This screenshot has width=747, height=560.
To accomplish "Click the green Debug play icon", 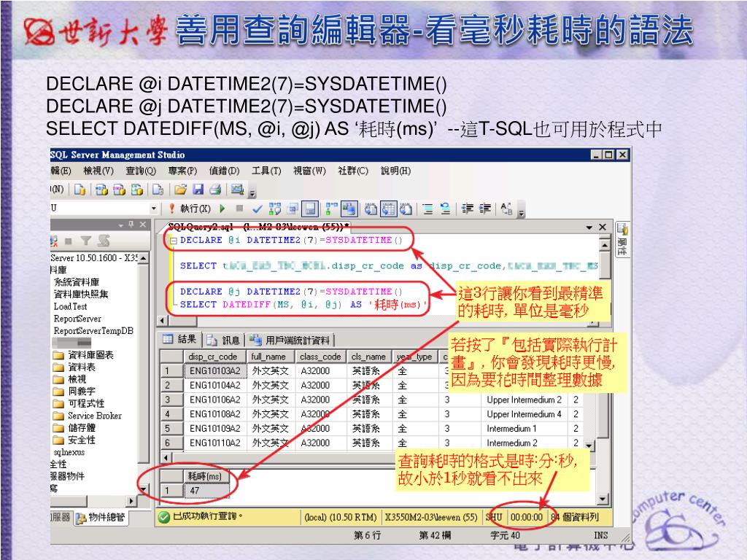I will (222, 209).
